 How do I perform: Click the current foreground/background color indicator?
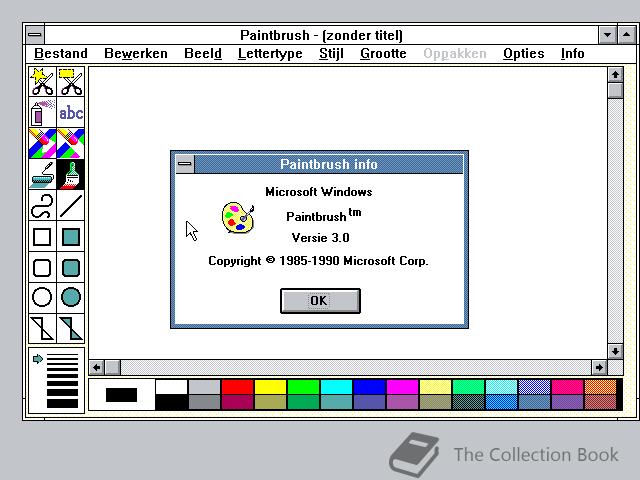[122, 395]
